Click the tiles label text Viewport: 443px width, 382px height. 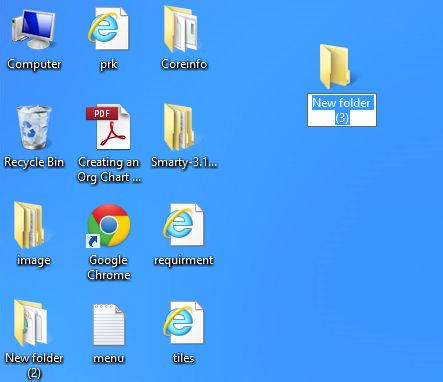pos(184,358)
